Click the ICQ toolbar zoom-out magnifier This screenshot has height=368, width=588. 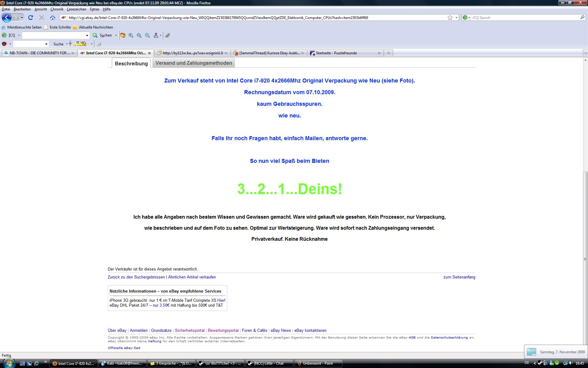147,35
